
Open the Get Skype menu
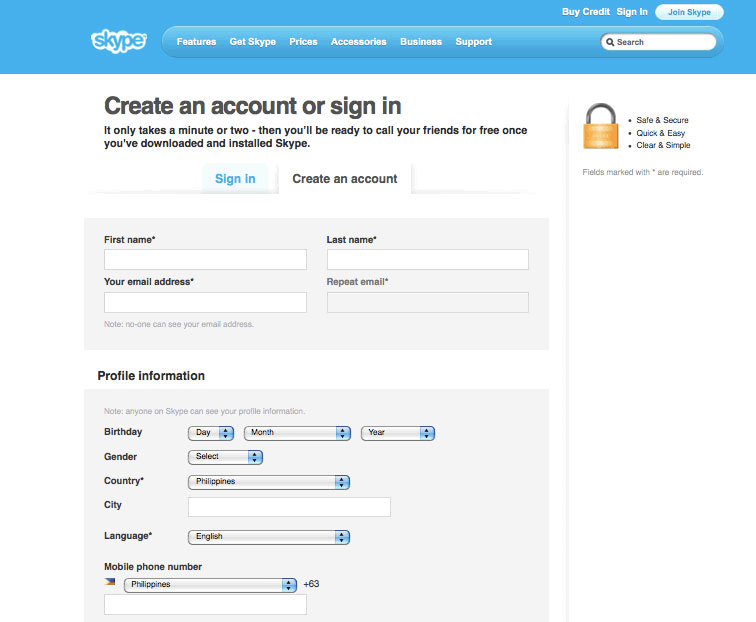(253, 42)
